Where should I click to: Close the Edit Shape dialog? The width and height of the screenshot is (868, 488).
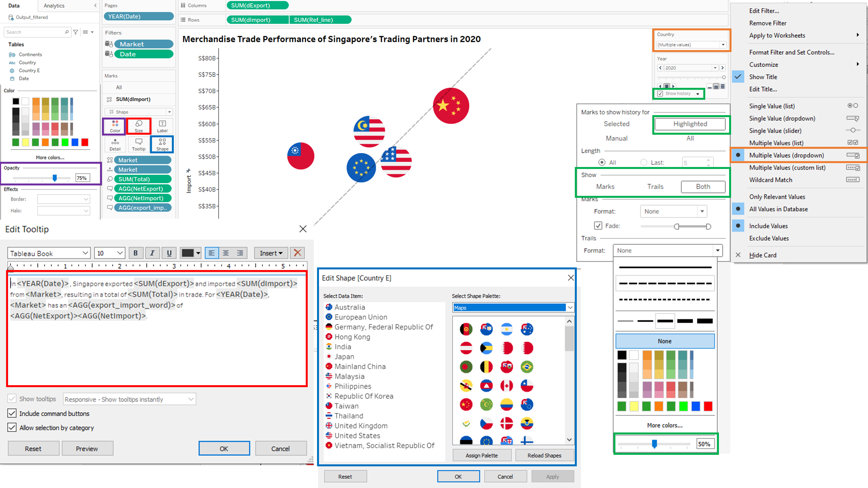pos(571,278)
